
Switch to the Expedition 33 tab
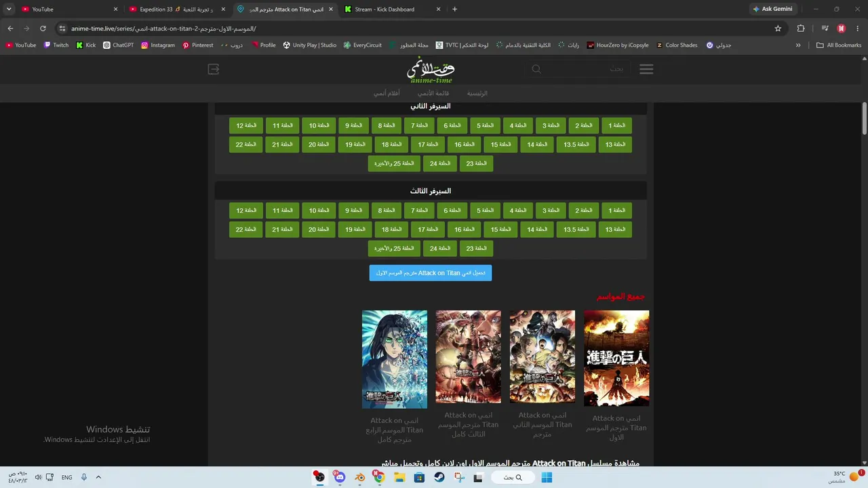pos(176,9)
